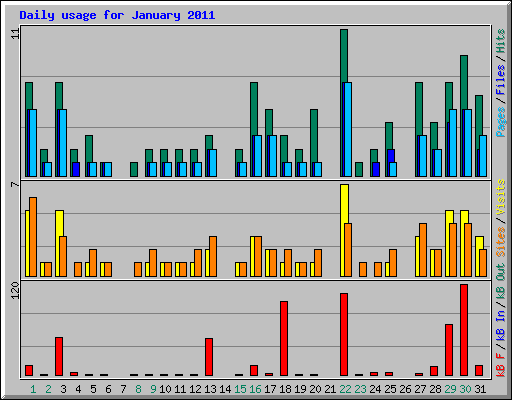The width and height of the screenshot is (512, 400).
Task: Click the orange Sites bar for day 13
Action: pyautogui.click(x=213, y=256)
